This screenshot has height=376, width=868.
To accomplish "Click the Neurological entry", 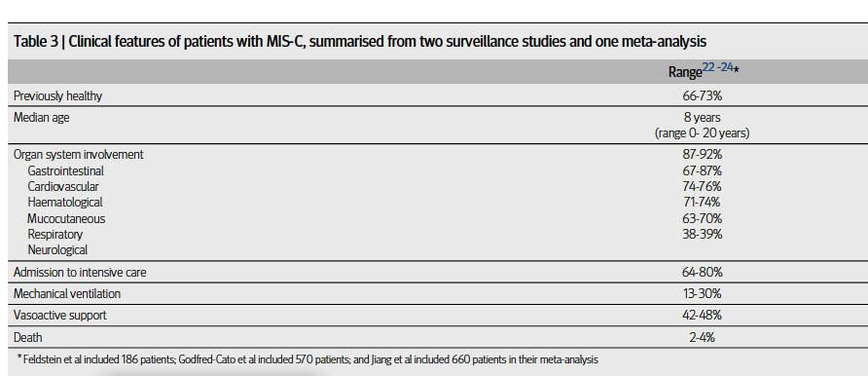I will [57, 249].
